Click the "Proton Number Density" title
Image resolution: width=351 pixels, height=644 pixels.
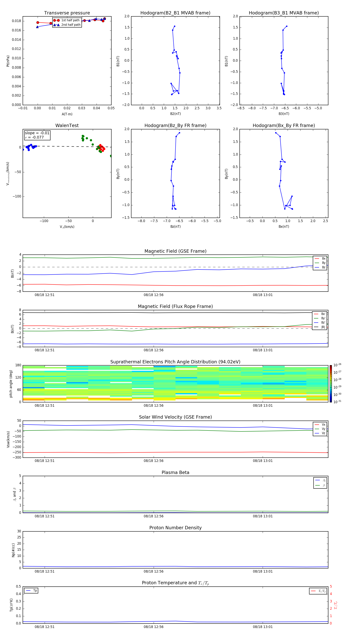click(175, 528)
